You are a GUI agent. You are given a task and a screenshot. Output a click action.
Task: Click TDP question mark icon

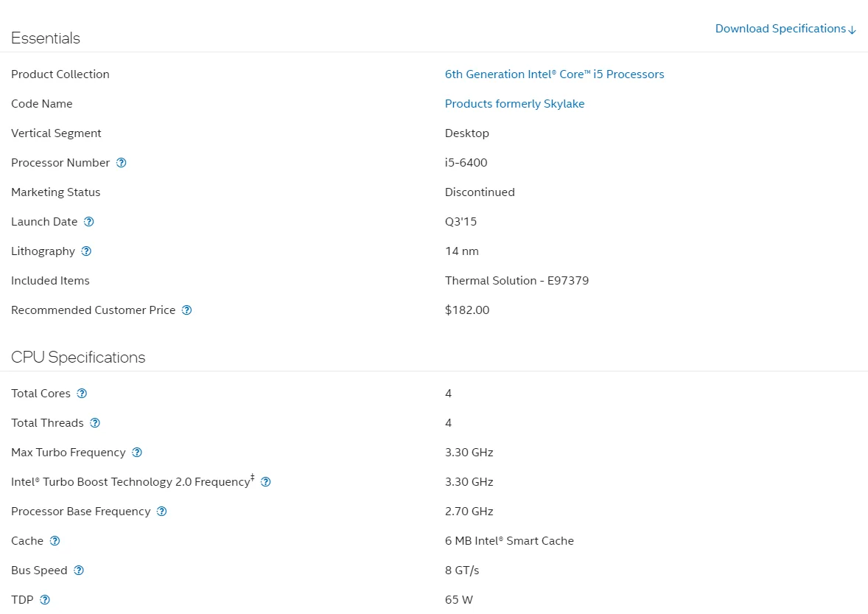pyautogui.click(x=45, y=600)
